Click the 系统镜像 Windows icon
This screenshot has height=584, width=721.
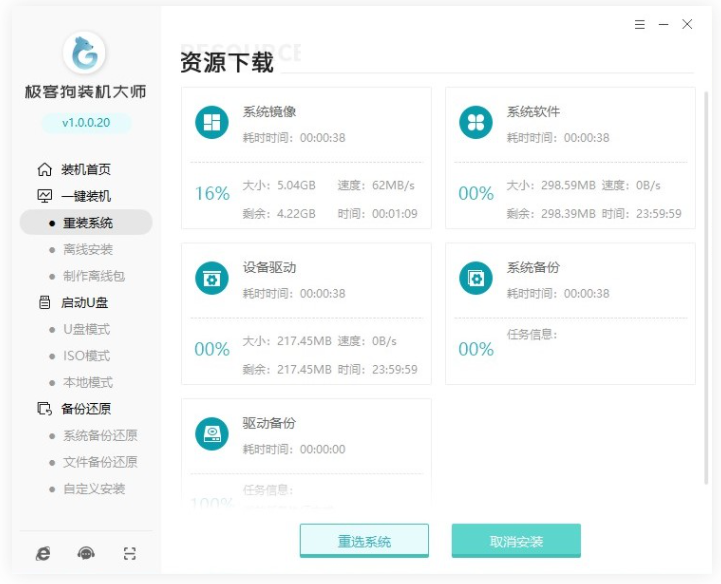tap(211, 123)
